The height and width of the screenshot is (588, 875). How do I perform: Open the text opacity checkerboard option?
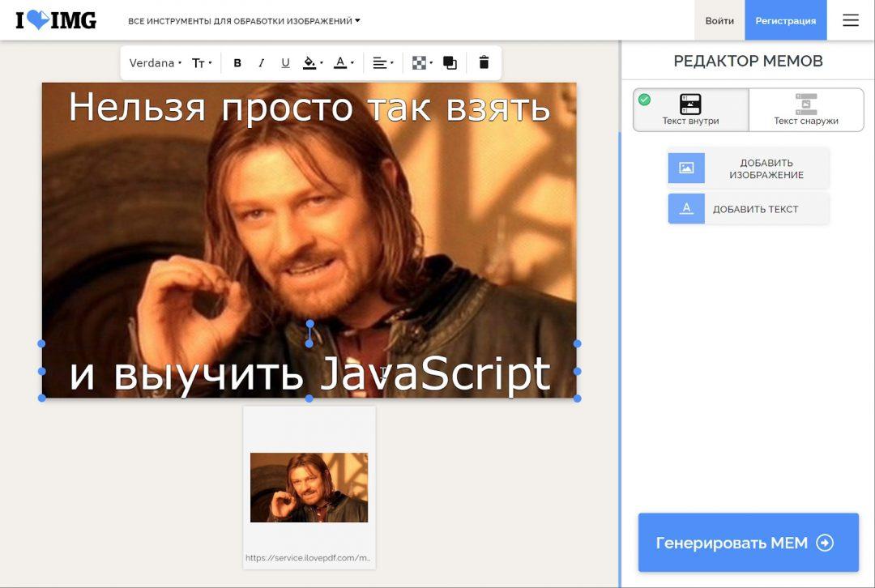tap(418, 62)
